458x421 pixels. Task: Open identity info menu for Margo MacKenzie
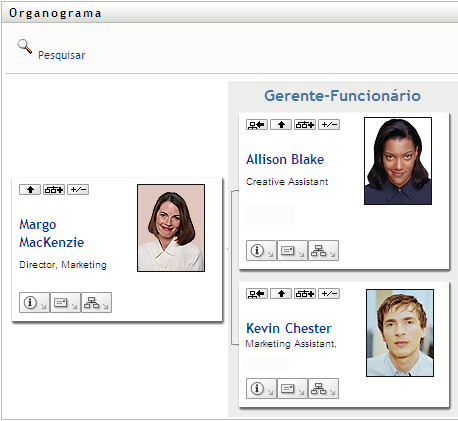tap(34, 303)
